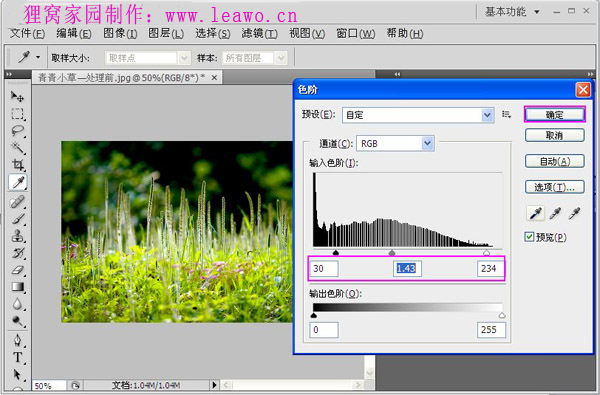Image resolution: width=600 pixels, height=395 pixels.
Task: Select the History Brush tool
Action: pos(17,253)
